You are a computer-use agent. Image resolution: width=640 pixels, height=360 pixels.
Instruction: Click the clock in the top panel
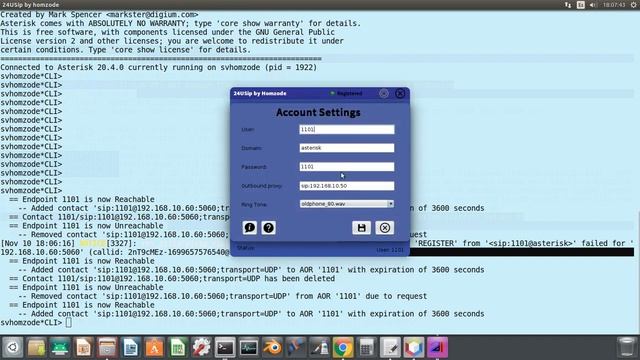click(614, 5)
